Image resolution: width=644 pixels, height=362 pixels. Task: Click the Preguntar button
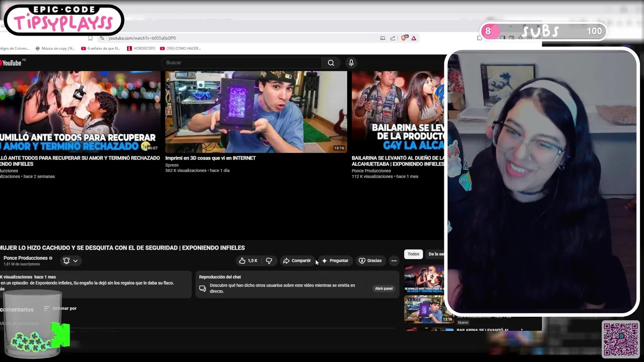click(335, 260)
